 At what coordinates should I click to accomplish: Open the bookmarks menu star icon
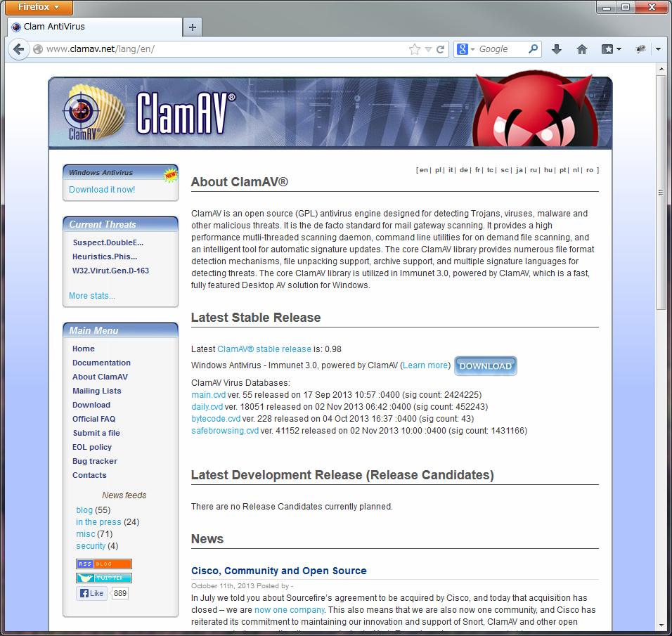pos(607,49)
